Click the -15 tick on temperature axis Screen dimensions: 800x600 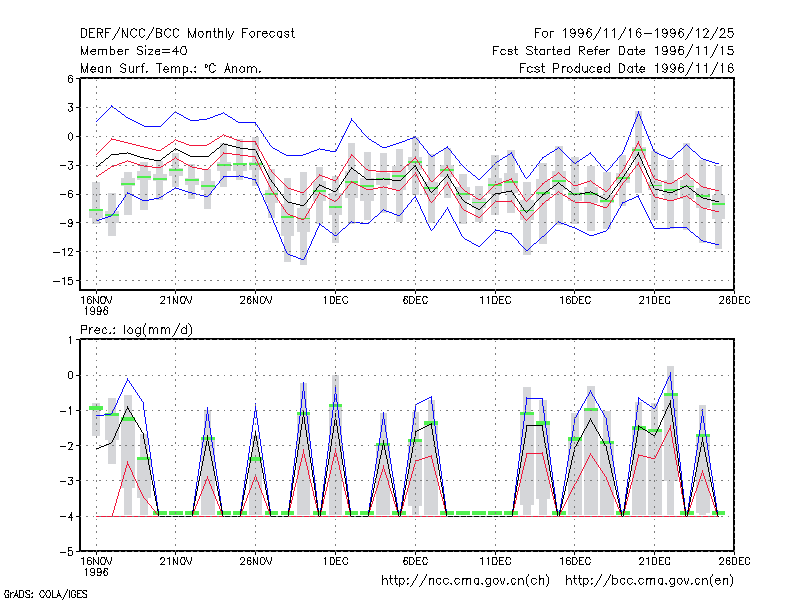pos(63,281)
